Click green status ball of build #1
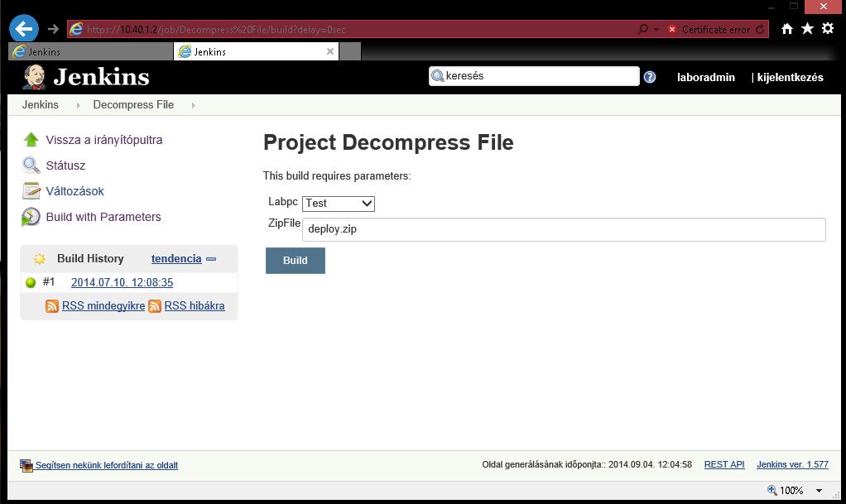The image size is (846, 504). click(31, 282)
